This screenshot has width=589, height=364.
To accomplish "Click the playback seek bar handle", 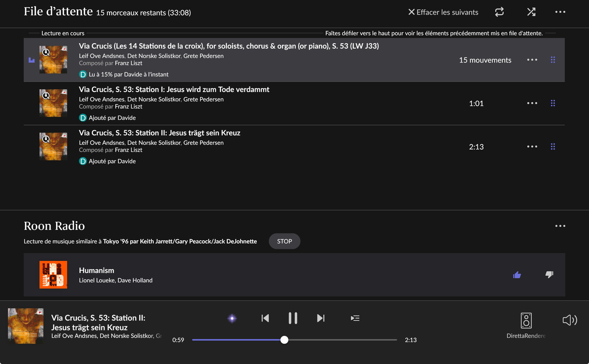I will point(284,340).
